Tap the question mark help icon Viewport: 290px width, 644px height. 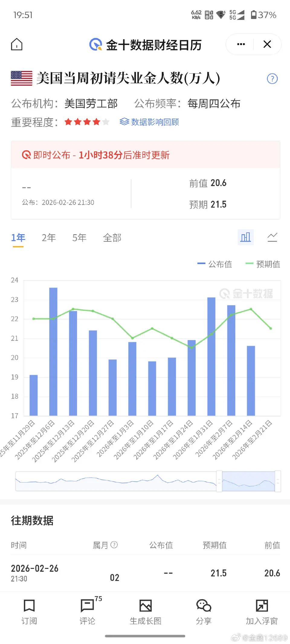(272, 79)
